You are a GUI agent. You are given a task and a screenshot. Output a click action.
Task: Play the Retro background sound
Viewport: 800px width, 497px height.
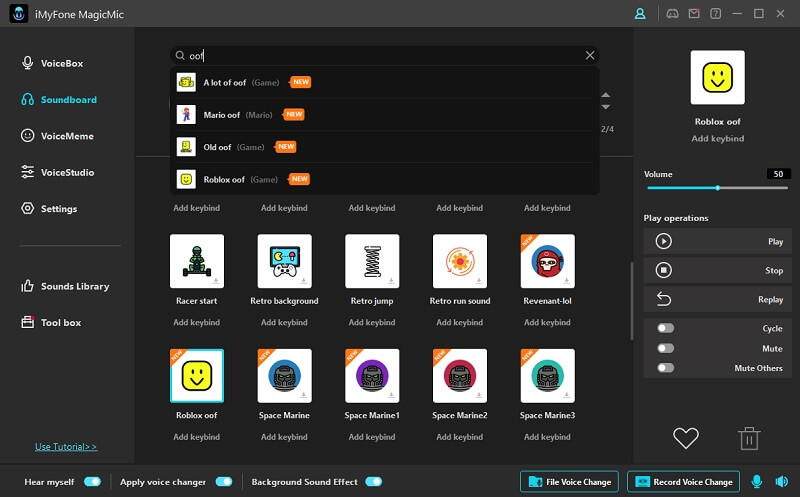[285, 261]
